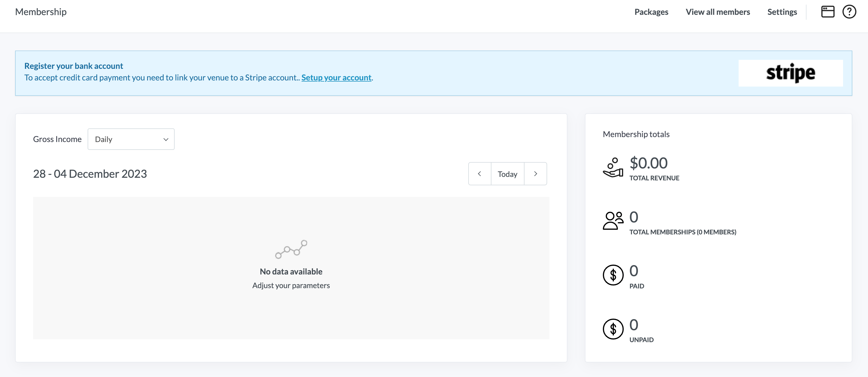Open View all members page

point(717,12)
